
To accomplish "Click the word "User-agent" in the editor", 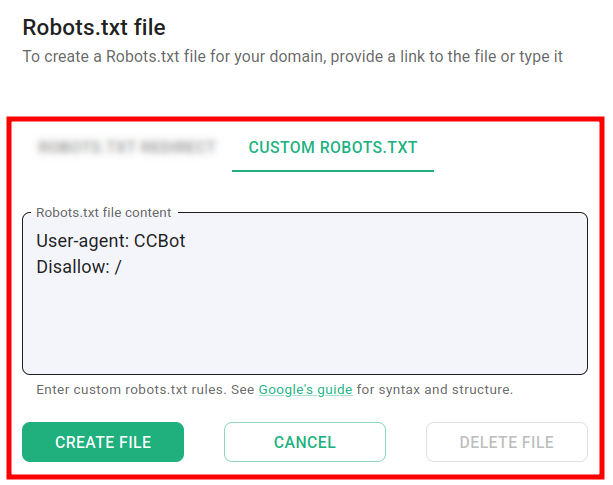I will pyautogui.click(x=82, y=241).
